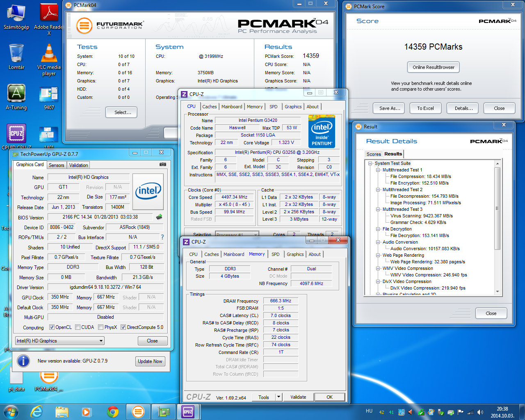Open the Validation tab in GPU-Z
The width and height of the screenshot is (525, 420).
[78, 165]
